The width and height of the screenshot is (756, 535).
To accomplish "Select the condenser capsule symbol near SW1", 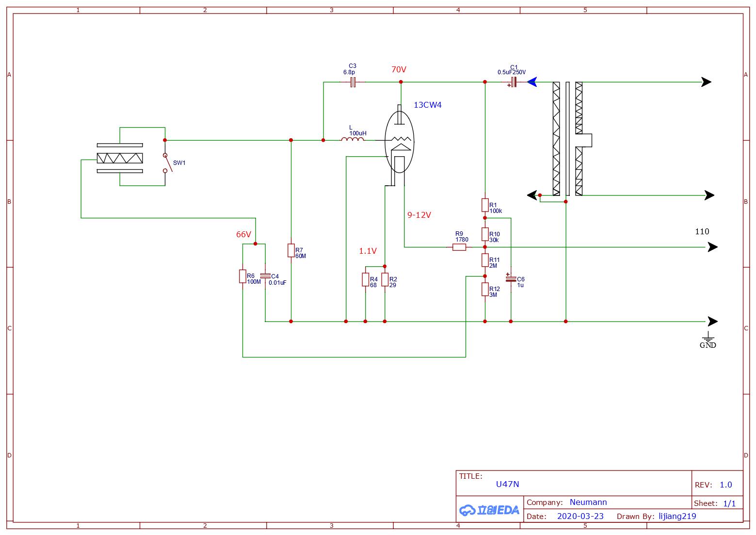I will pos(120,158).
